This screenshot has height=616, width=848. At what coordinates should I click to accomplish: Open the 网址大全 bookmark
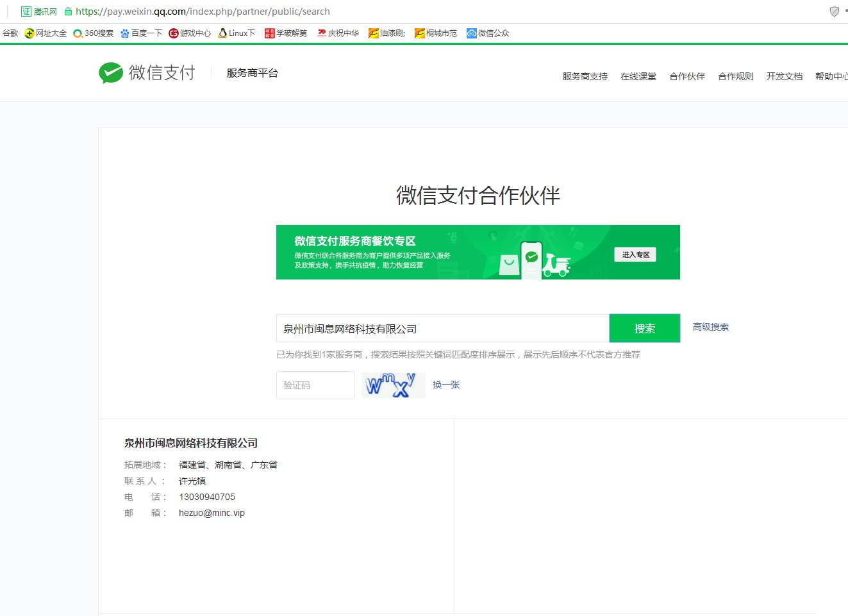tap(46, 33)
